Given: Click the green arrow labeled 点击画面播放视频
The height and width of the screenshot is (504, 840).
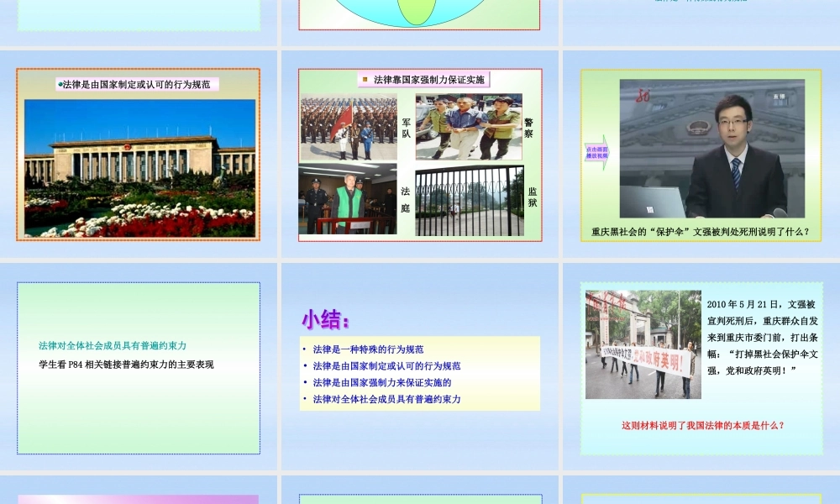Looking at the screenshot, I should click(596, 153).
